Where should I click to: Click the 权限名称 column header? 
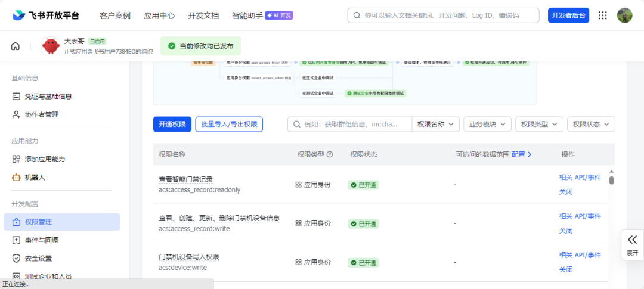pos(172,154)
